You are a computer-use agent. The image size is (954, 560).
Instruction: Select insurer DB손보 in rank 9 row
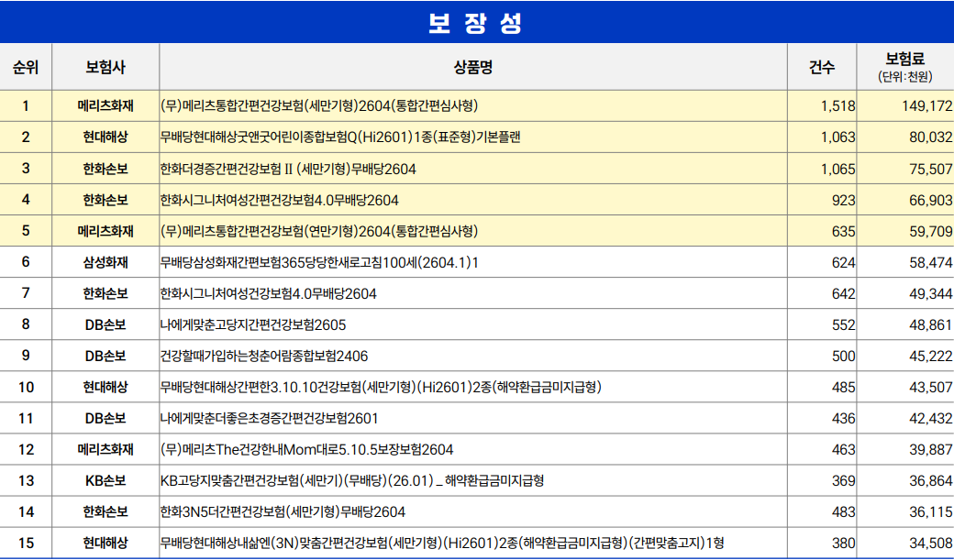(105, 356)
